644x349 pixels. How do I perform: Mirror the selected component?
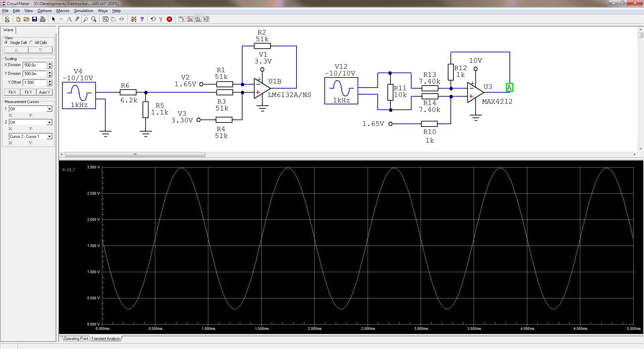pos(122,19)
